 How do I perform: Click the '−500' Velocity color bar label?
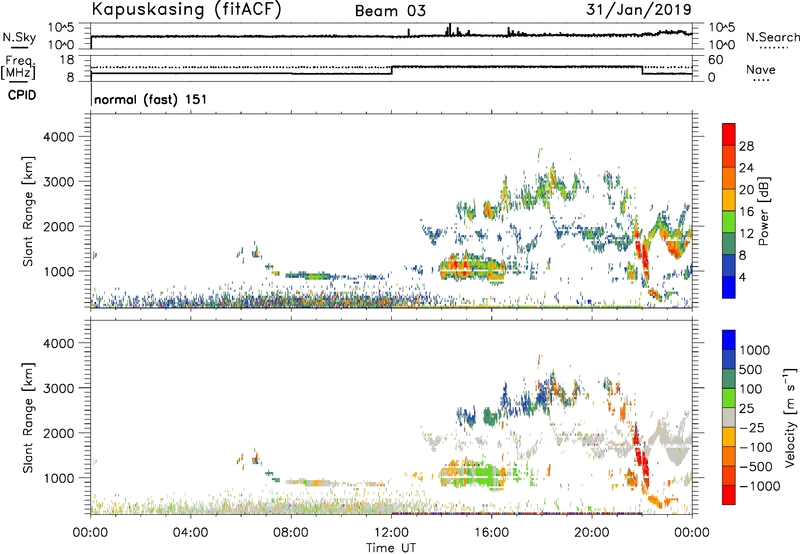pos(756,467)
